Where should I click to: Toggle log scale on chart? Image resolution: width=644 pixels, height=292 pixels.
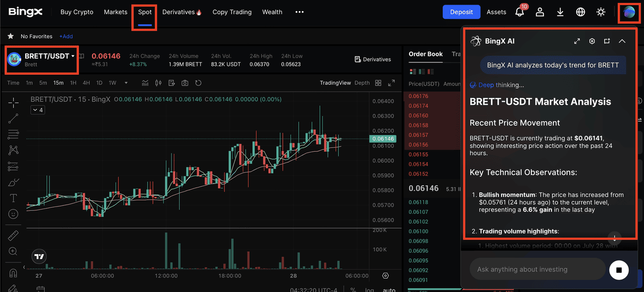[370, 290]
